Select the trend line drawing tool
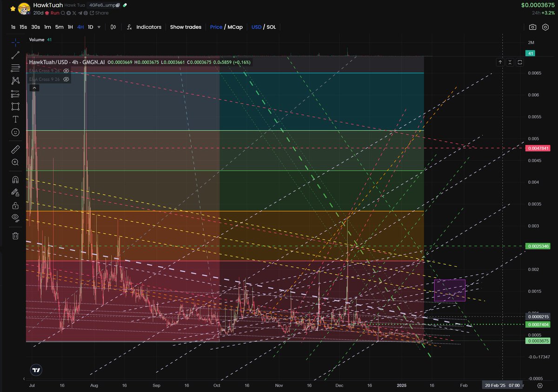Screen dimensions: 558x392 tap(15, 55)
